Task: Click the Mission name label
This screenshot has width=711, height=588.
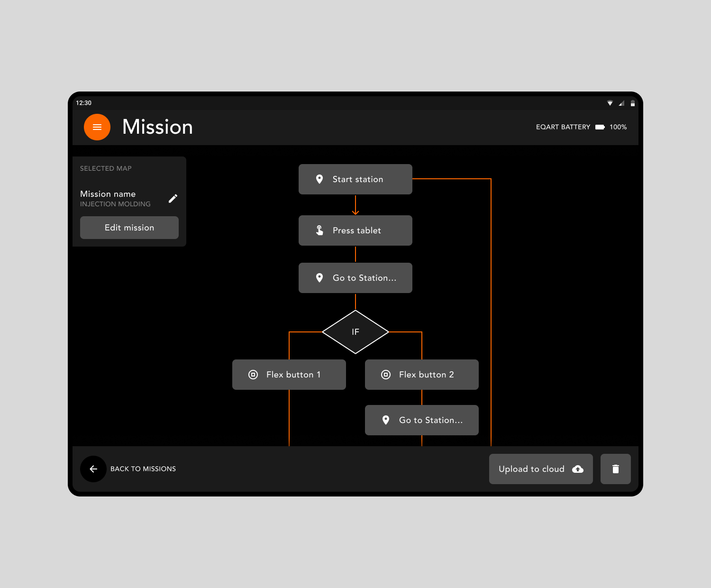Action: click(x=108, y=194)
